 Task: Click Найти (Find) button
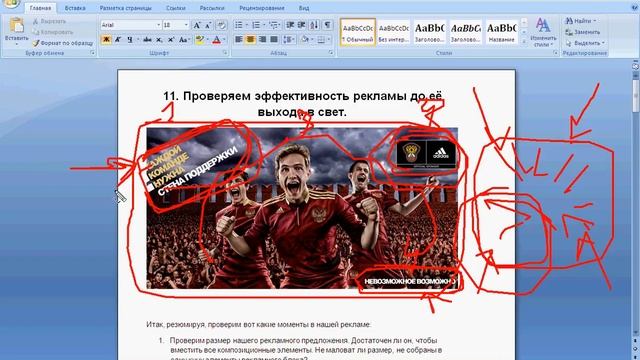(x=580, y=21)
